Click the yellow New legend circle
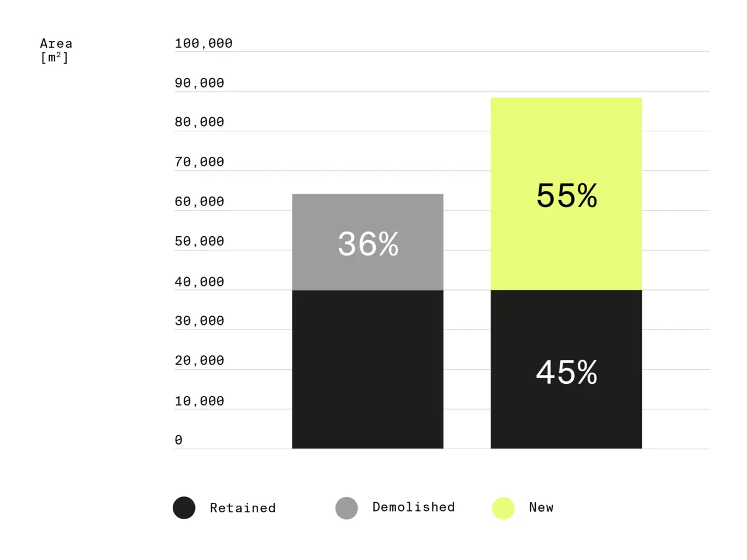This screenshot has height=560, width=747. (x=503, y=508)
